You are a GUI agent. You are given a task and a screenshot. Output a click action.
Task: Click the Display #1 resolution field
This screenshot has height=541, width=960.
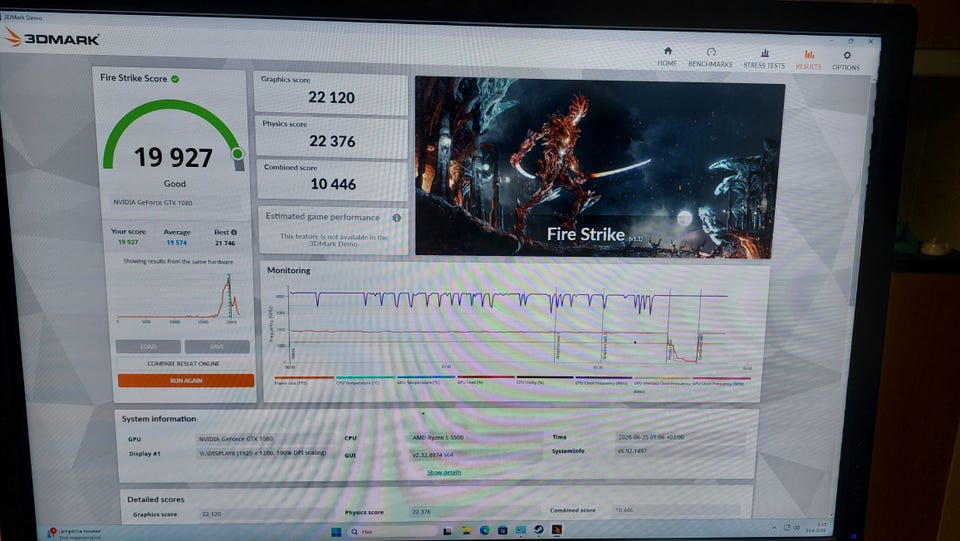click(265, 453)
